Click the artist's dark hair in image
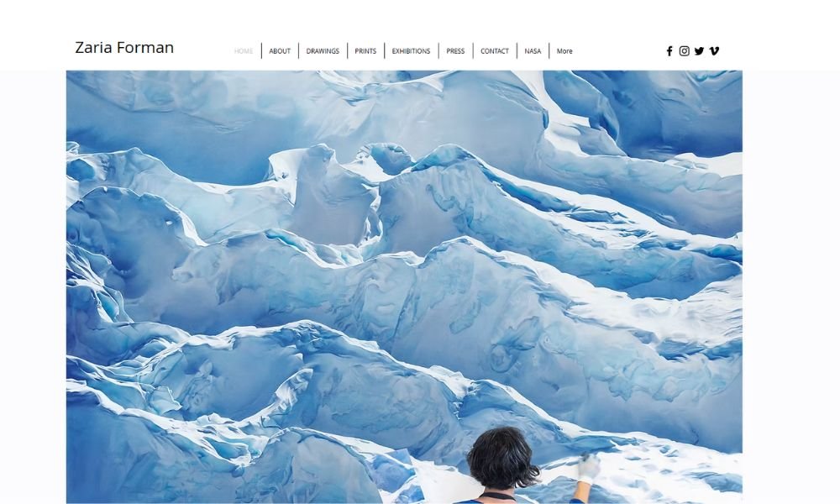The width and height of the screenshot is (840, 504). [x=501, y=458]
